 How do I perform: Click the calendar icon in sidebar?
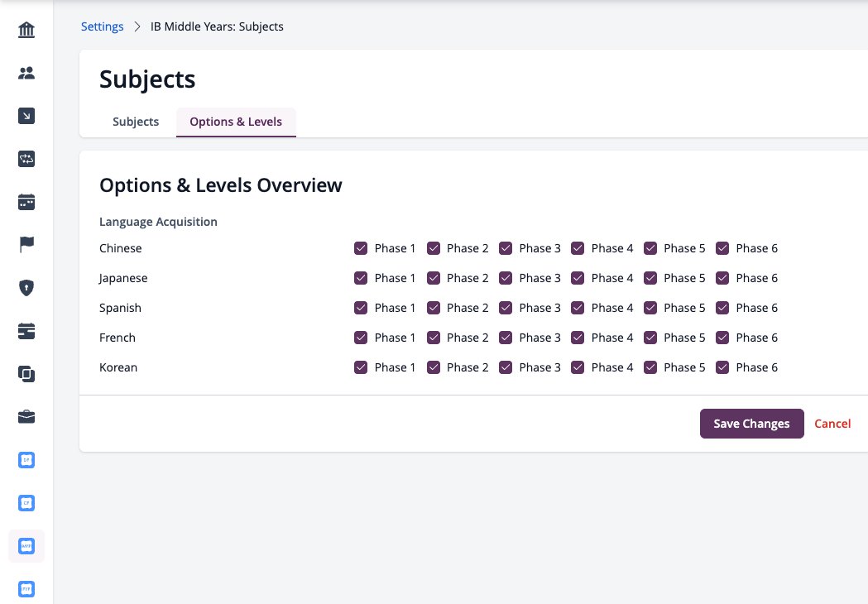[26, 202]
